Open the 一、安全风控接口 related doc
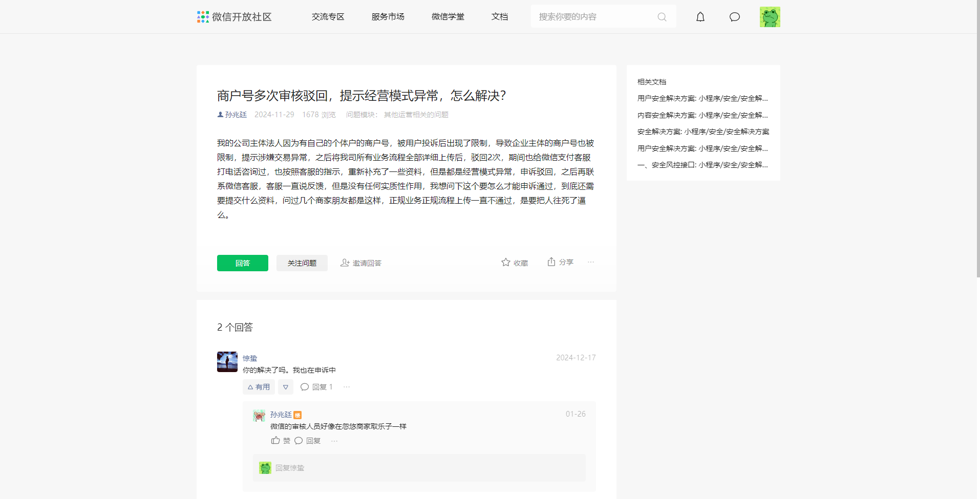The image size is (980, 499). click(x=702, y=165)
